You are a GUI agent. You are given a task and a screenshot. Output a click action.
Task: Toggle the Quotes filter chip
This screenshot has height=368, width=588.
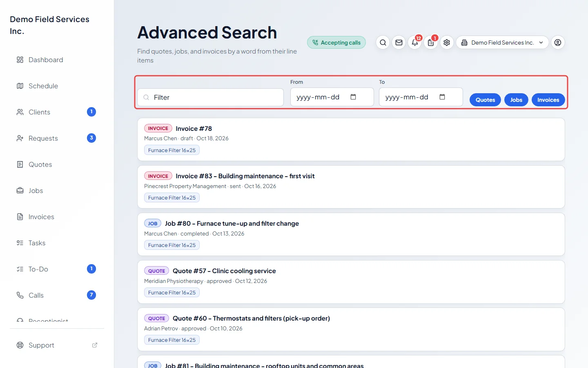click(485, 100)
